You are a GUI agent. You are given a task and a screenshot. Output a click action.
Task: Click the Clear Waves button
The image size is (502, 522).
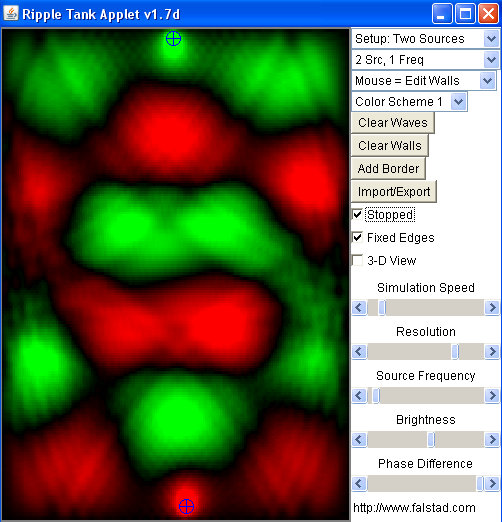(x=393, y=123)
